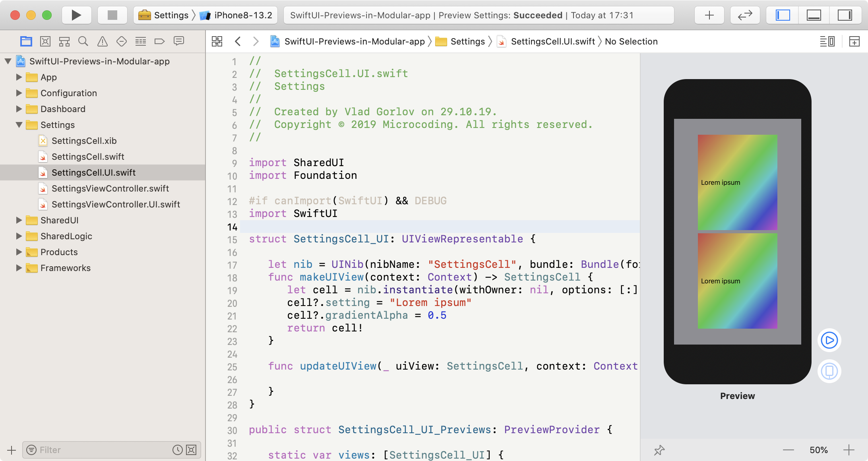Expand the Dashboard folder
Viewport: 868px width, 461px height.
click(19, 109)
